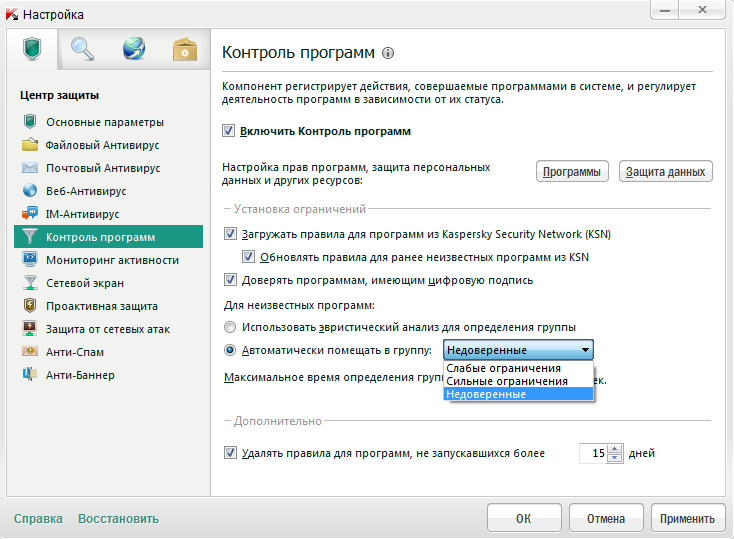Minimize the Настройка window
Viewport: 734px width, 539px height.
665,10
